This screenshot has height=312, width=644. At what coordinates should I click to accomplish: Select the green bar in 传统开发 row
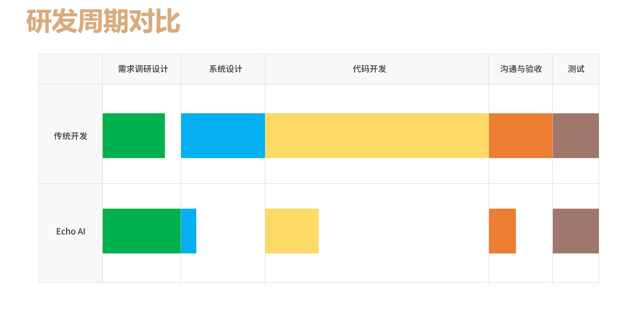(133, 136)
